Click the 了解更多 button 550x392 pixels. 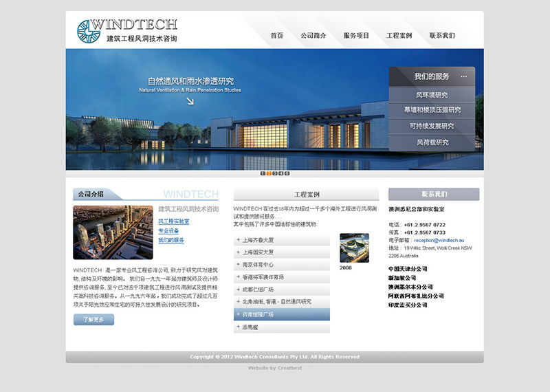93,320
